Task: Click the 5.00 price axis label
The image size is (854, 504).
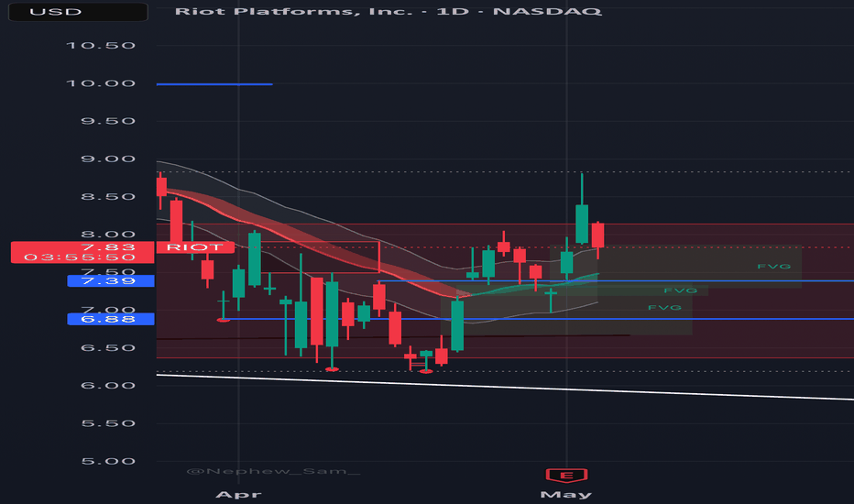Action: (108, 462)
